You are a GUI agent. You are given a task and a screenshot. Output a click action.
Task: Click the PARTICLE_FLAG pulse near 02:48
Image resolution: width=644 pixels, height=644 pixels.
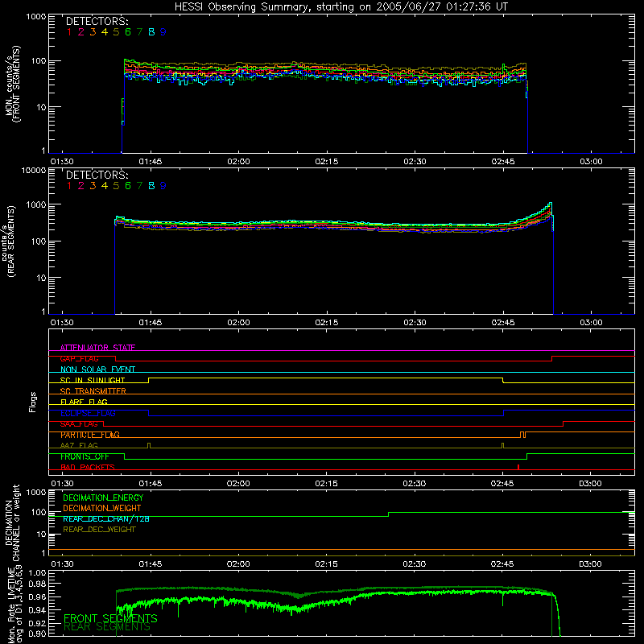(522, 435)
